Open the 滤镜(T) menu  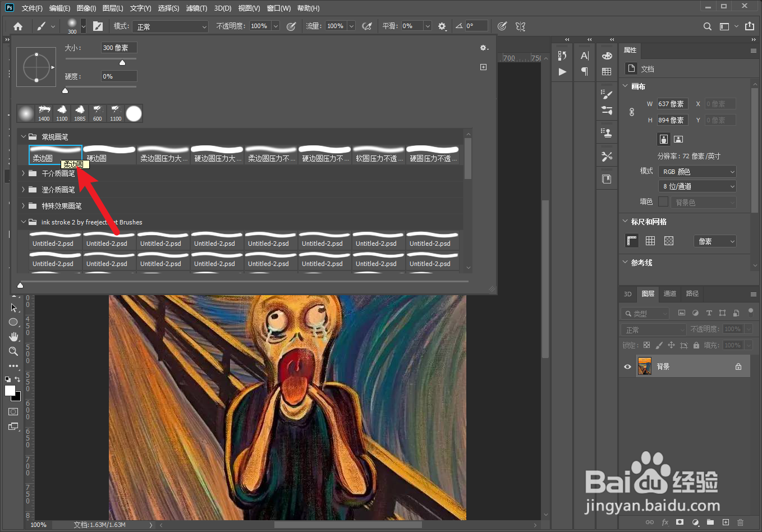[x=196, y=8]
